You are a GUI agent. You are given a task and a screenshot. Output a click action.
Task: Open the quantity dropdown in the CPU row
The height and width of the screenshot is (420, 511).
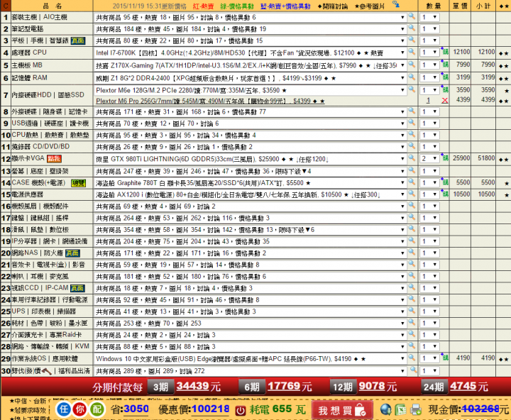click(x=429, y=52)
